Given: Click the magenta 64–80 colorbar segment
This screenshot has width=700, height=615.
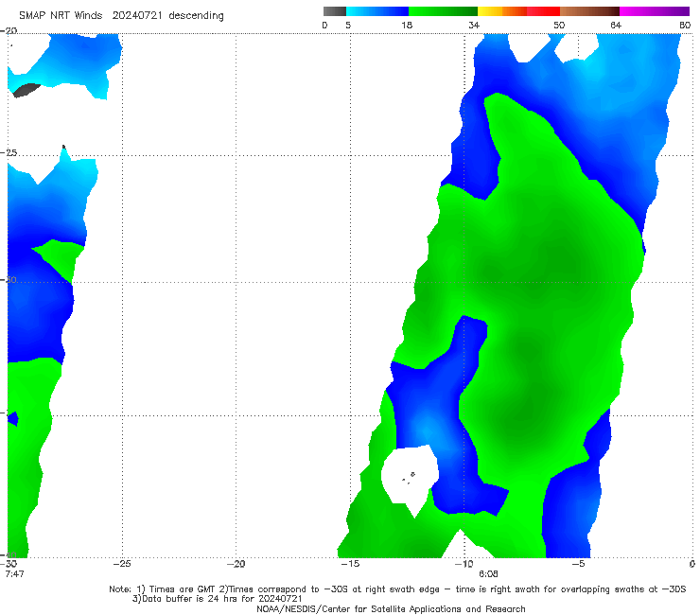Looking at the screenshot, I should coord(655,11).
